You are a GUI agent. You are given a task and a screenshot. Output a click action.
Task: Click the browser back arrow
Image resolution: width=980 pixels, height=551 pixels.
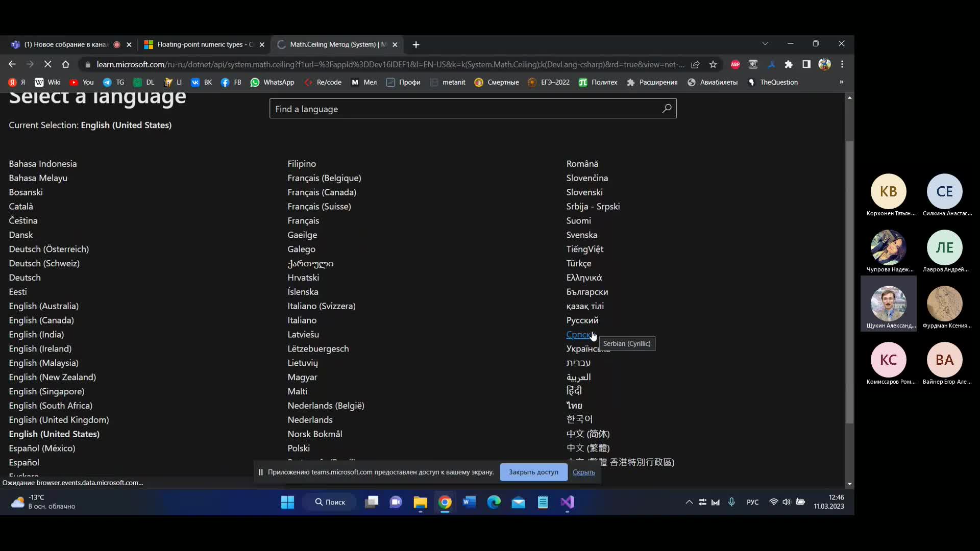tap(12, 64)
